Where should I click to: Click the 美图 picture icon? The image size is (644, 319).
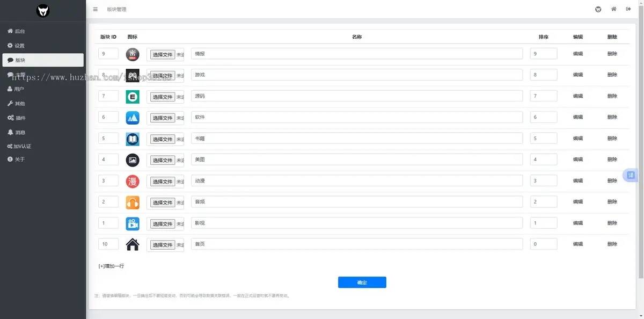pos(133,160)
